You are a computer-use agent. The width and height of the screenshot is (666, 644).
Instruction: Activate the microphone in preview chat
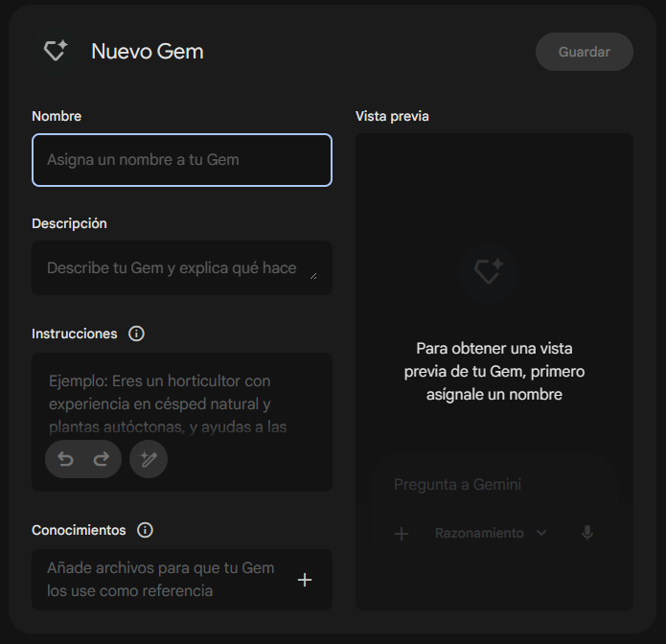click(x=587, y=533)
